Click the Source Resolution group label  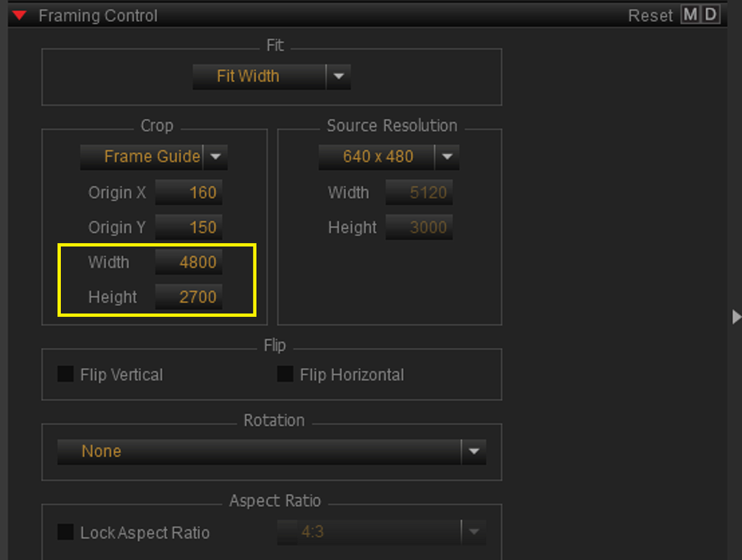pyautogui.click(x=392, y=126)
